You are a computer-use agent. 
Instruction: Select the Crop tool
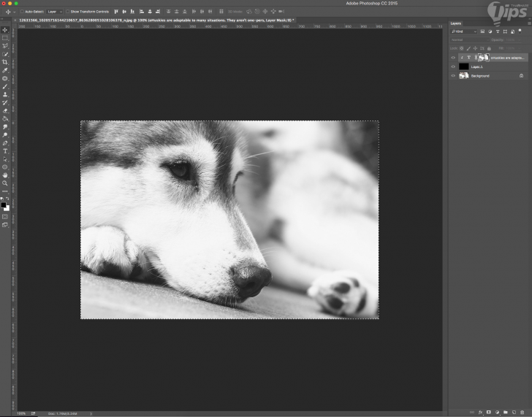4,62
